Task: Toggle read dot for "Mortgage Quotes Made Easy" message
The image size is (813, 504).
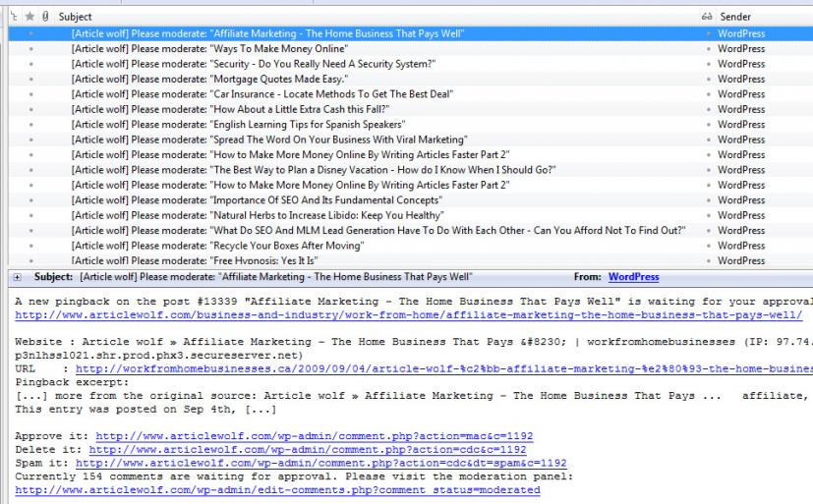Action: pos(707,78)
